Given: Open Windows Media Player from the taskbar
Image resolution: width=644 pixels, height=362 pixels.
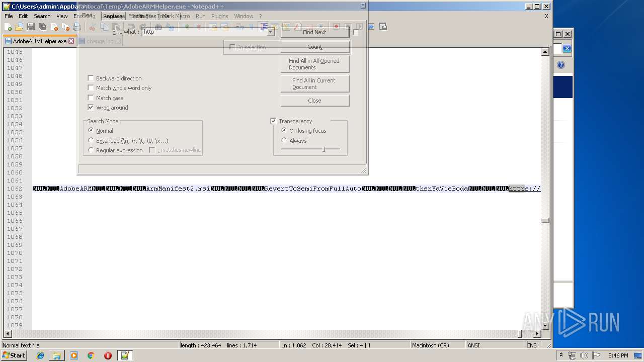Looking at the screenshot, I should (74, 355).
